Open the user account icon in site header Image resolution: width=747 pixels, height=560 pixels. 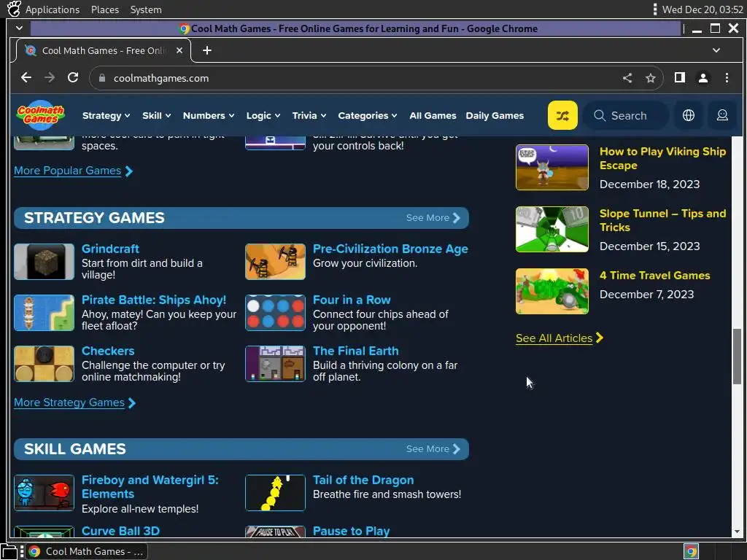click(x=722, y=115)
